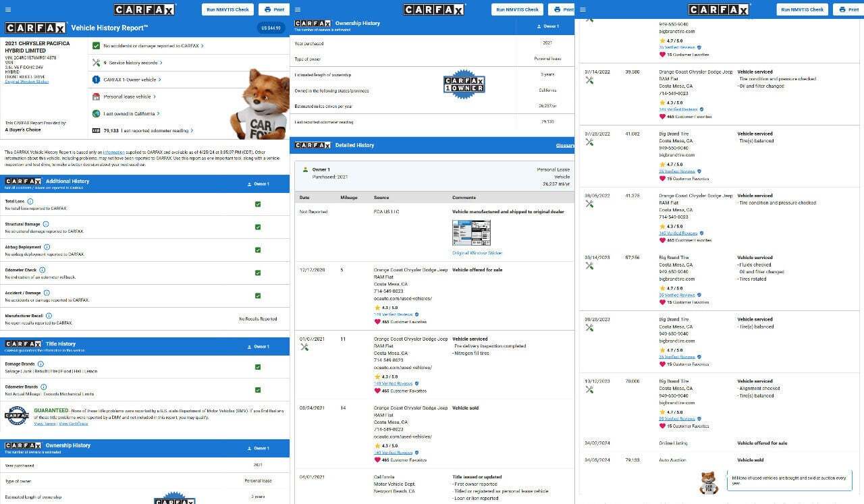Open the hamburger menu in the middle report panel

coord(298,9)
